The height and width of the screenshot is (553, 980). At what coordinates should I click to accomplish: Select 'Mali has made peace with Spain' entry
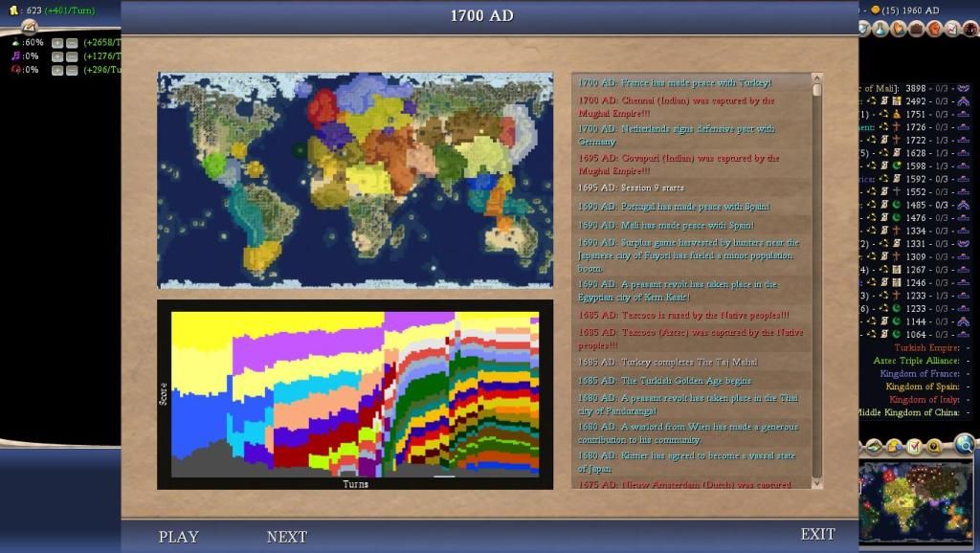pos(691,225)
